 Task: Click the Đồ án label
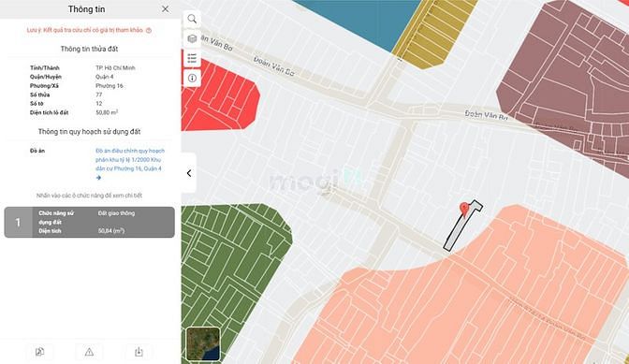[x=37, y=151]
